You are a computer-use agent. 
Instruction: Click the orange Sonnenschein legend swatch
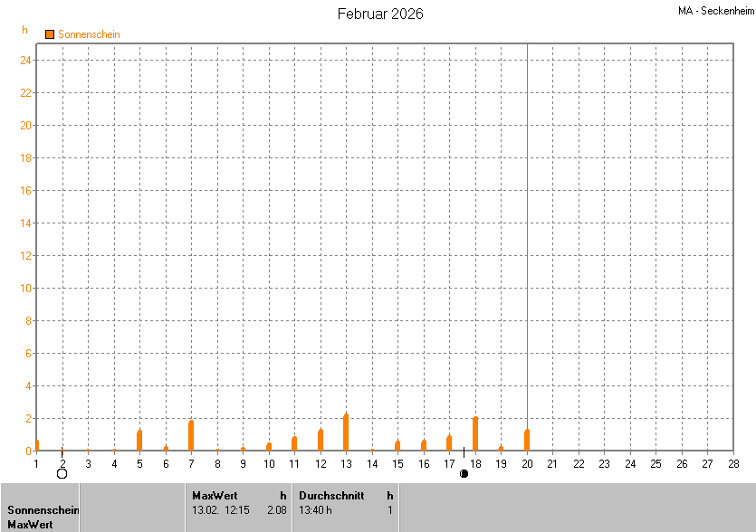pyautogui.click(x=50, y=34)
